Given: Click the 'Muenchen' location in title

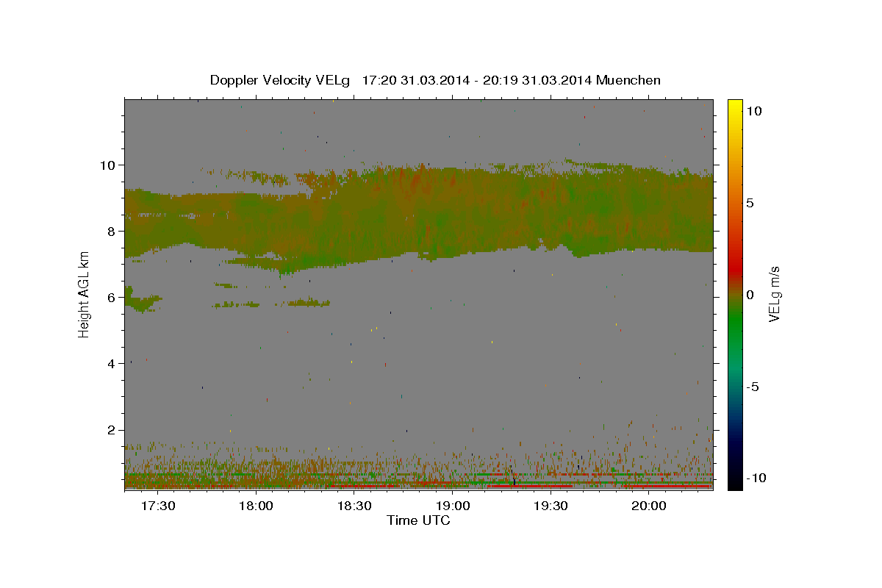Looking at the screenshot, I should 628,80.
